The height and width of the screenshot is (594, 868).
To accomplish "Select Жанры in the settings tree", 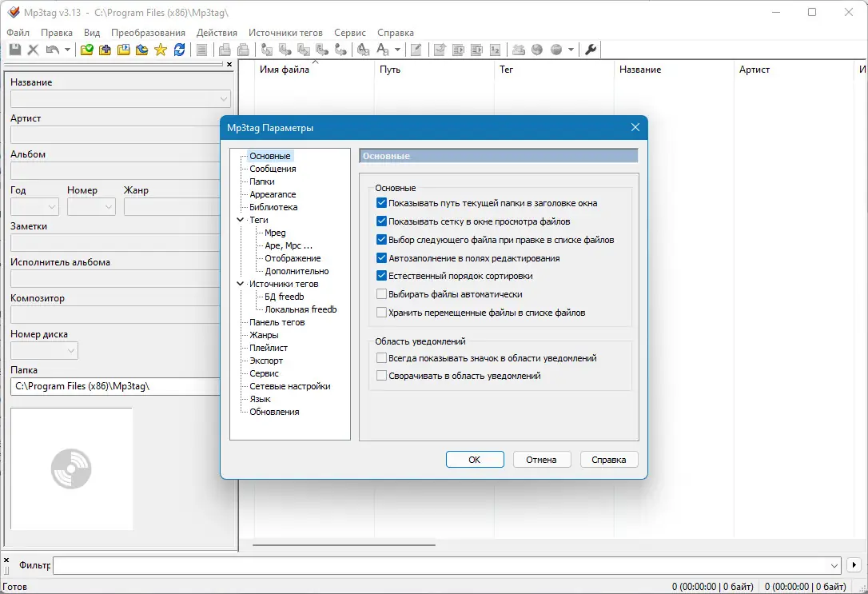I will (x=264, y=335).
